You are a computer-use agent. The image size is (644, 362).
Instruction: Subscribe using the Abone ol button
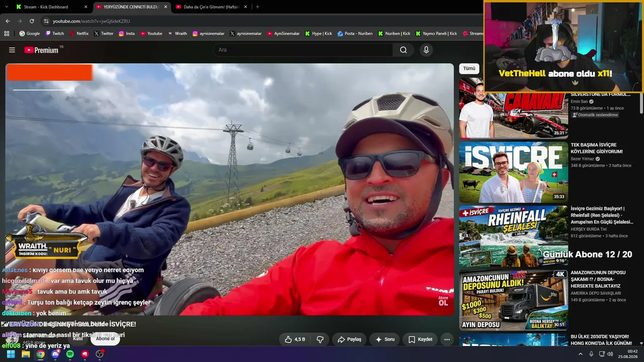[x=105, y=338]
